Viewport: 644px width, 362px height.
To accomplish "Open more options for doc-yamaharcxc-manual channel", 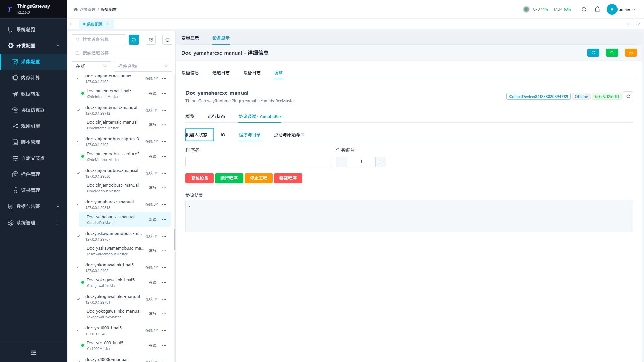I will coord(164,204).
